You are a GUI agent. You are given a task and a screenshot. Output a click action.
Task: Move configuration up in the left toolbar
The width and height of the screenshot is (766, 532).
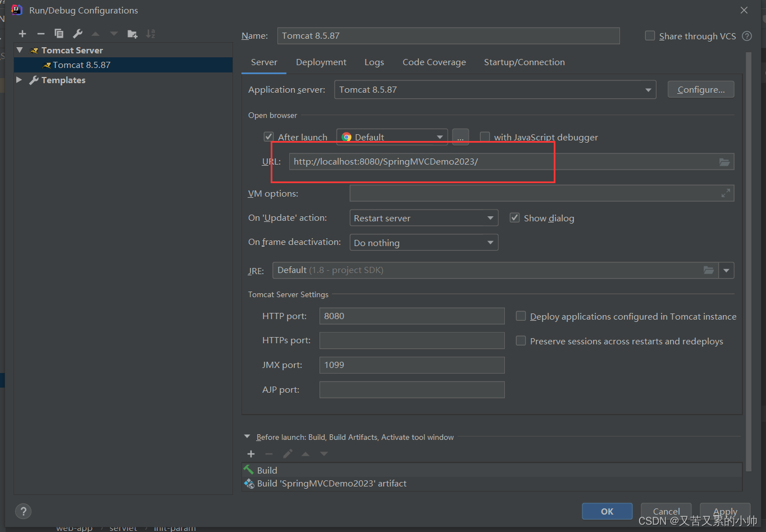point(95,34)
